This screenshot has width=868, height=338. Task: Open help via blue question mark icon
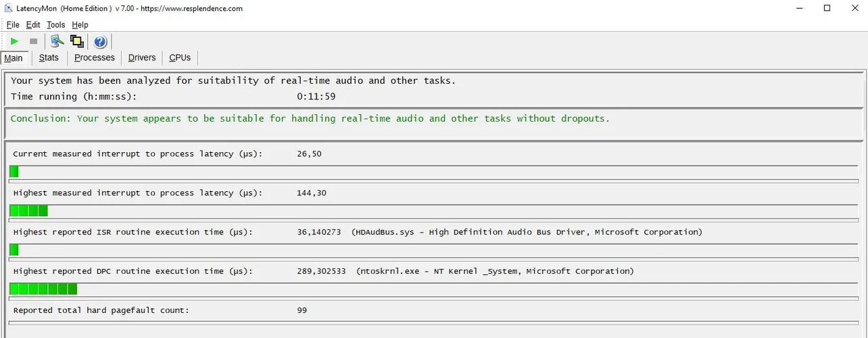[x=100, y=41]
